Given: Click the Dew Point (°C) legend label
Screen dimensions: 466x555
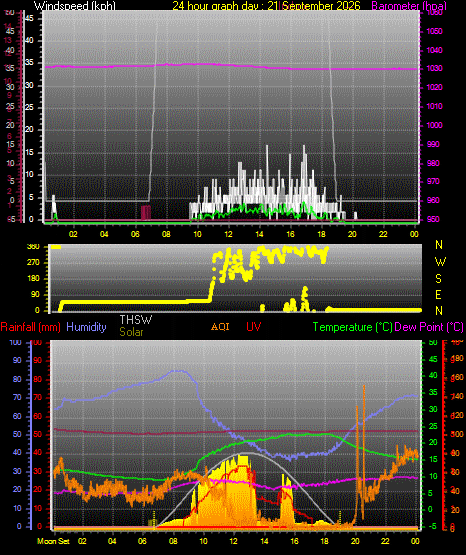Looking at the screenshot, I should pos(429,327).
